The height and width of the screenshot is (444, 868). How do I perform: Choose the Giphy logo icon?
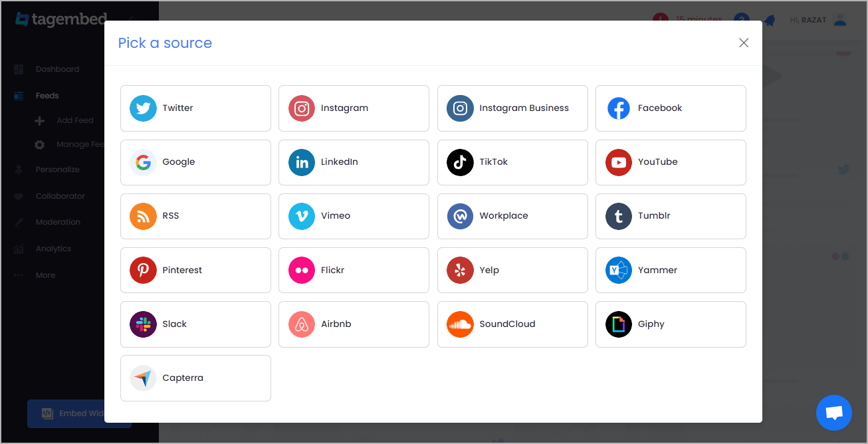pos(618,324)
